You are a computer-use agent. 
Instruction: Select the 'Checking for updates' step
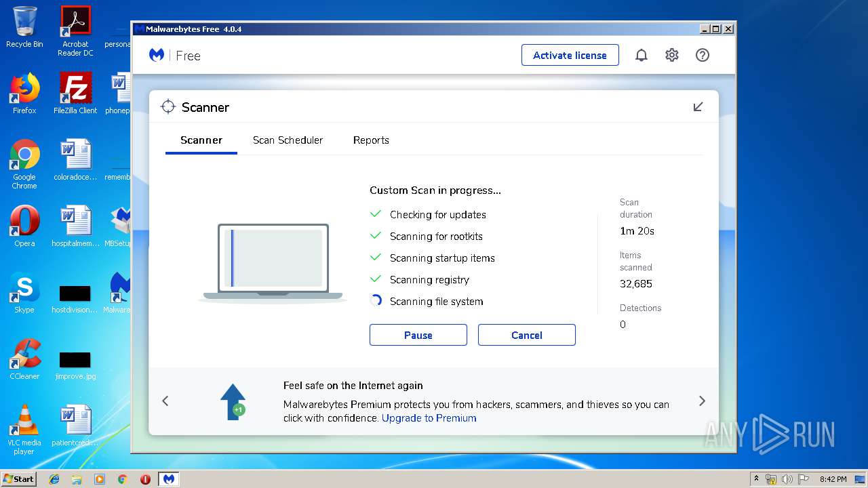tap(438, 215)
